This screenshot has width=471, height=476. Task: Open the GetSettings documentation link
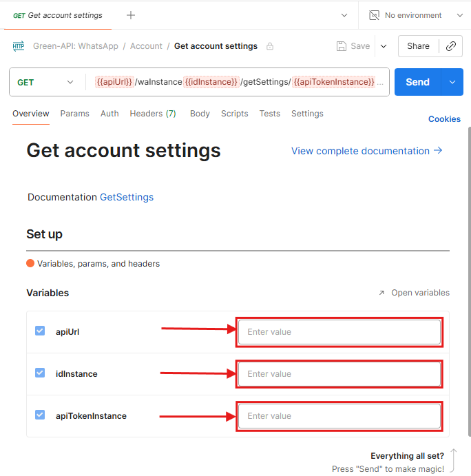tap(127, 197)
